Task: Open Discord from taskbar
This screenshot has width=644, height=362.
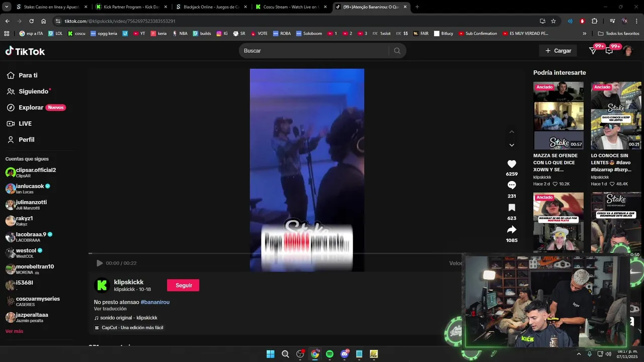Action: (x=345, y=354)
